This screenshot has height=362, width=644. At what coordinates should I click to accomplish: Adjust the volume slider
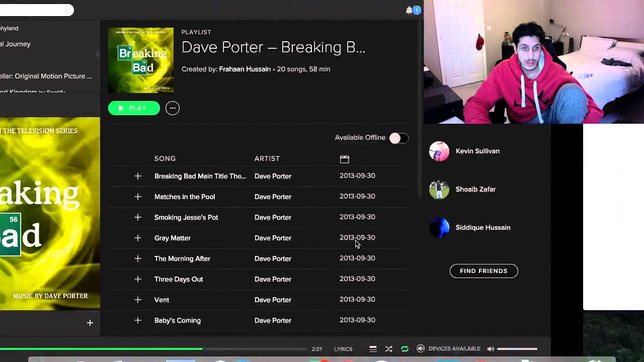[x=517, y=349]
